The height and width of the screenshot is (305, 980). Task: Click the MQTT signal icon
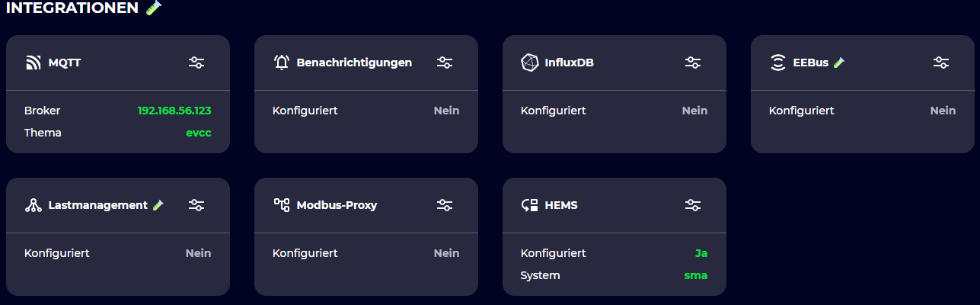pos(33,63)
